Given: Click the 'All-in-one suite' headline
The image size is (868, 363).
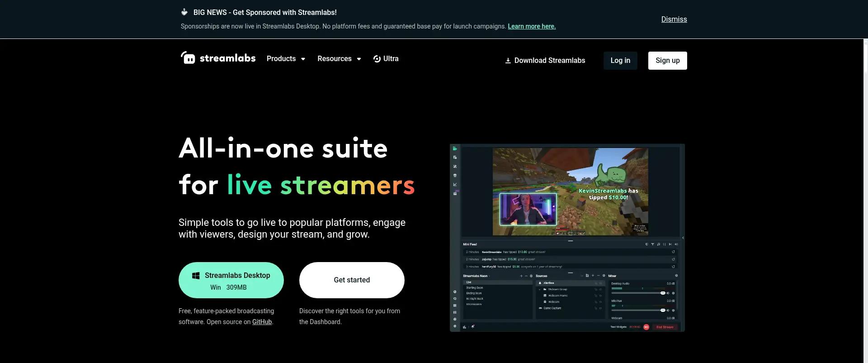Looking at the screenshot, I should tap(283, 148).
